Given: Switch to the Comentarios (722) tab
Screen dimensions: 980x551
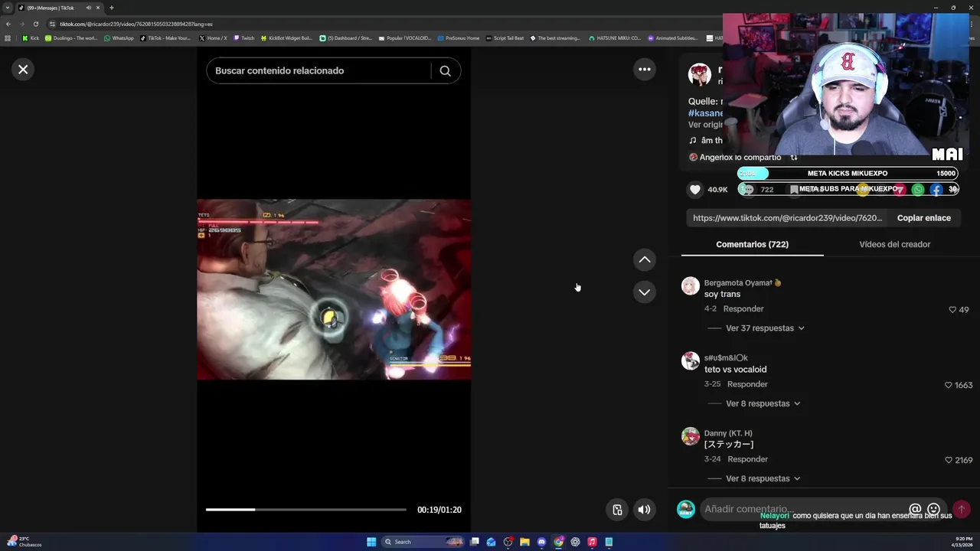Looking at the screenshot, I should pyautogui.click(x=752, y=244).
